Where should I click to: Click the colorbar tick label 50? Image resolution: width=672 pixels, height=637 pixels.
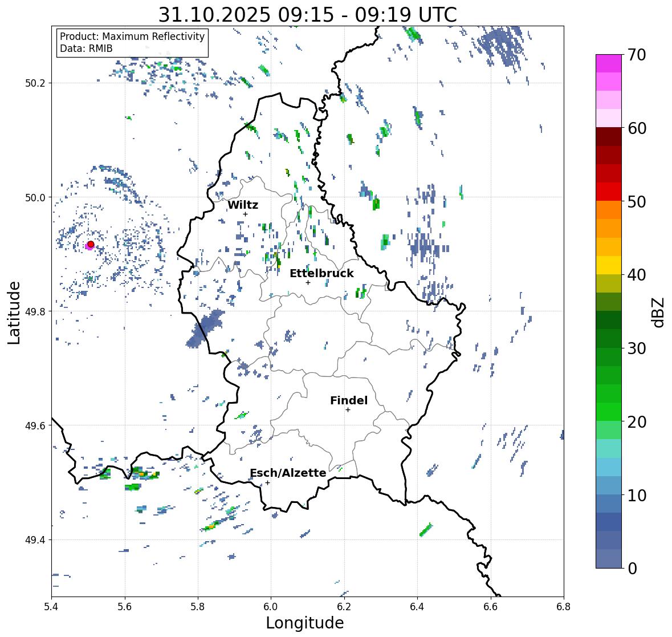[637, 201]
